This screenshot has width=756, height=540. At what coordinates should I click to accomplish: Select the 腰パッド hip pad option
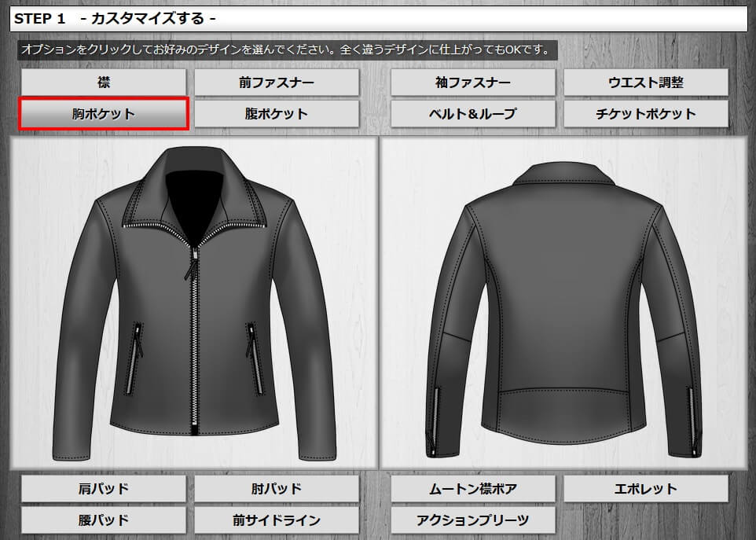(x=104, y=520)
